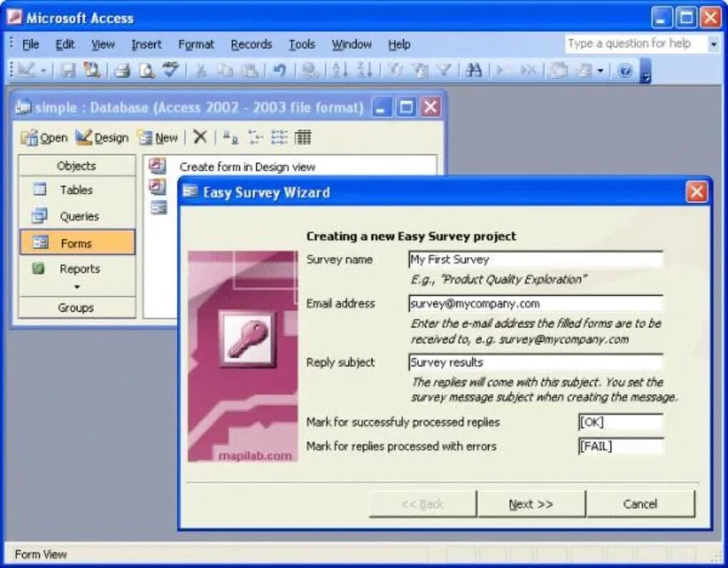Select Queries in the Objects list
The image size is (728, 568).
pos(77,216)
